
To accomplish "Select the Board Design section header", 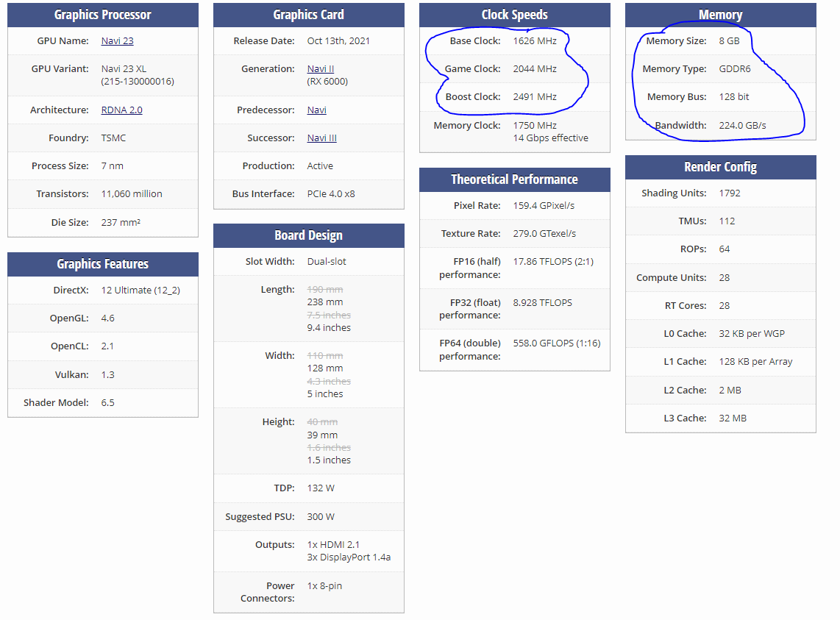I will tap(309, 236).
